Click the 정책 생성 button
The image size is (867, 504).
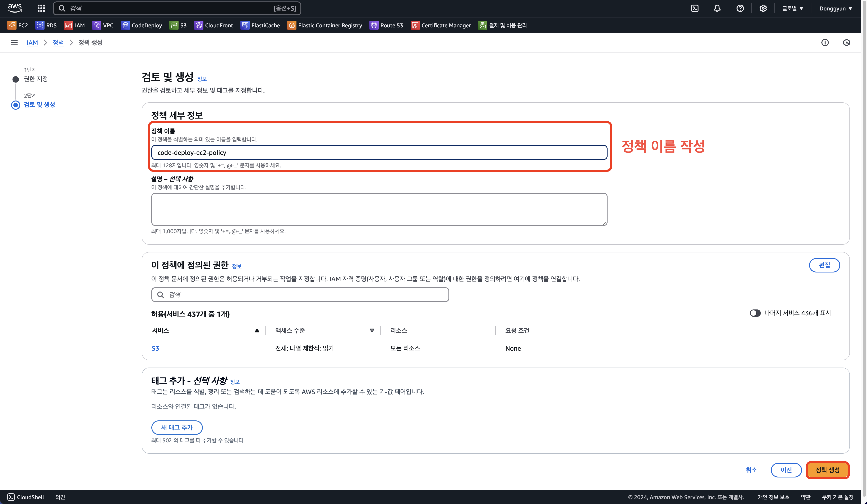pyautogui.click(x=827, y=470)
